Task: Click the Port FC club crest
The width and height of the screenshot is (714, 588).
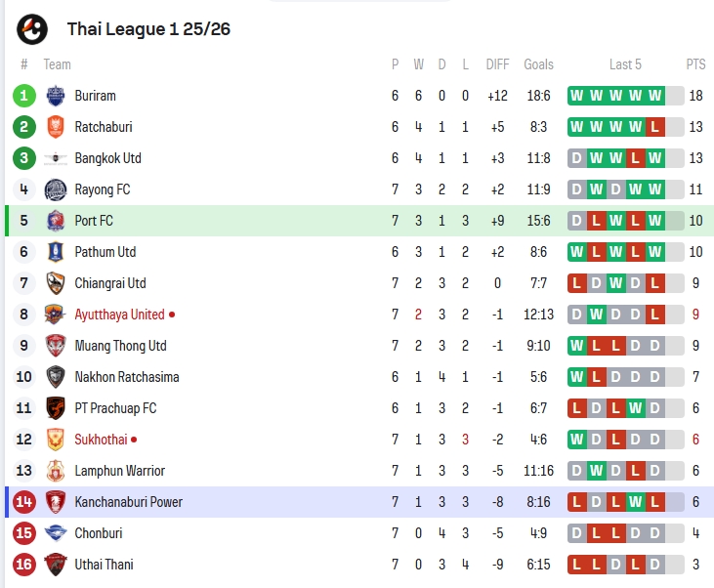Action: (x=55, y=221)
